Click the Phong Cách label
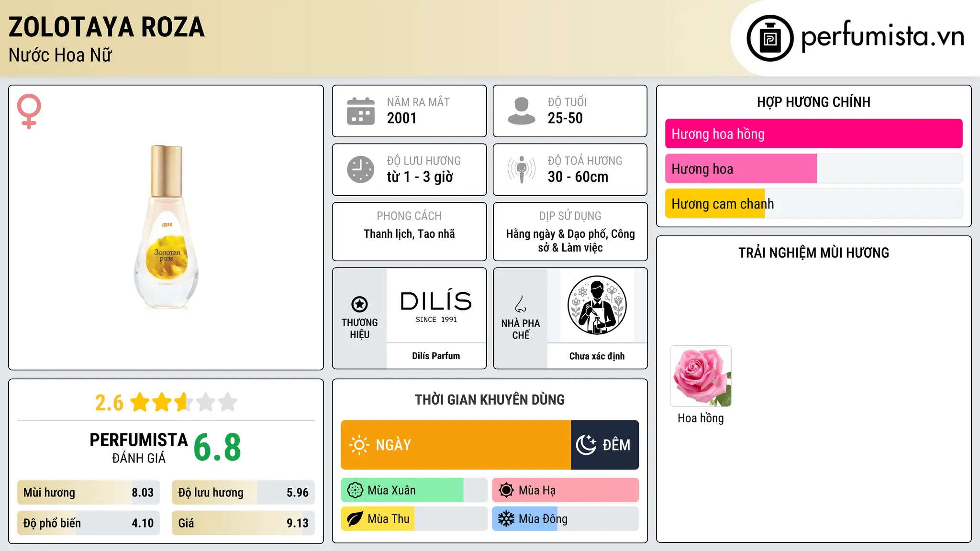980x551 pixels. 409,216
